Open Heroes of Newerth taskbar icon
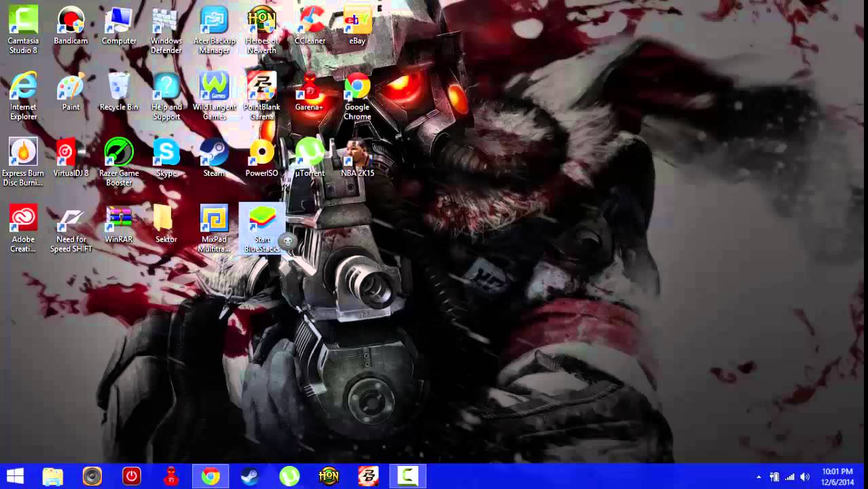 pos(329,476)
